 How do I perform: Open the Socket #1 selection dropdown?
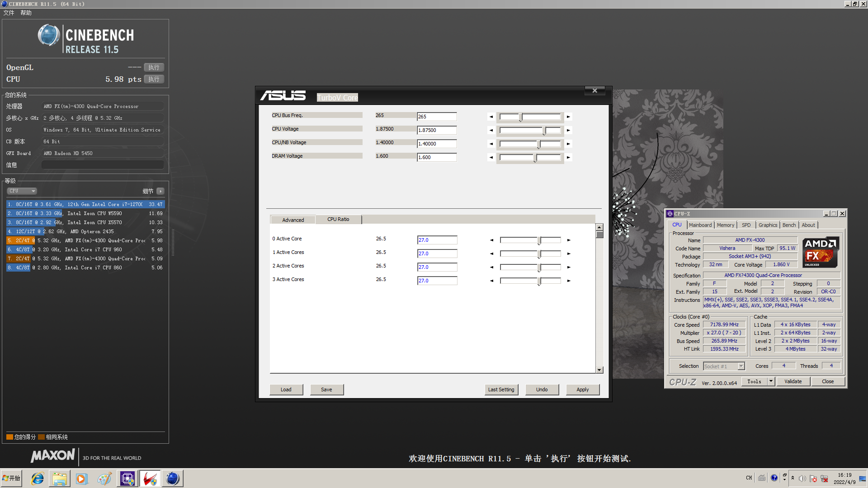pos(724,366)
